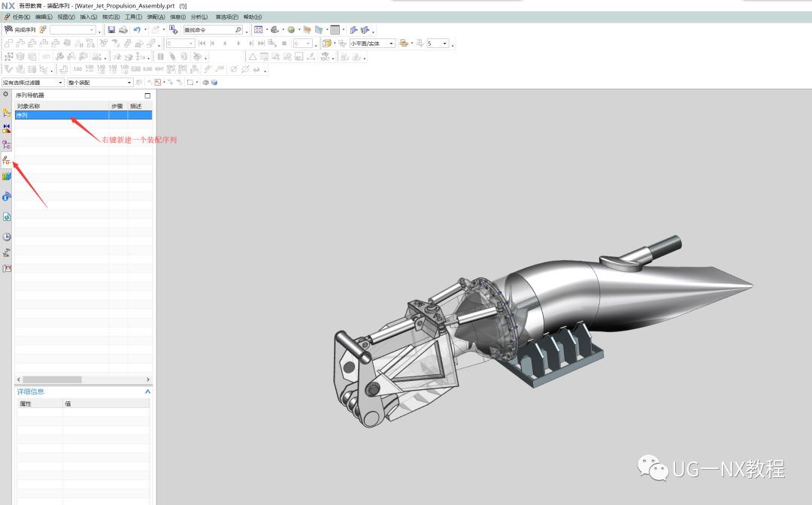Image resolution: width=812 pixels, height=505 pixels.
Task: Open the 整个装配 selection scope dropdown
Action: pyautogui.click(x=100, y=83)
